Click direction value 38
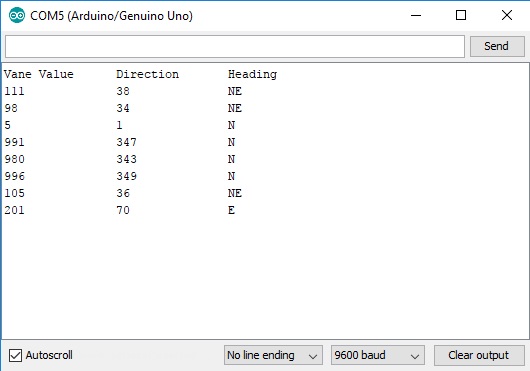The height and width of the screenshot is (371, 530). (123, 91)
